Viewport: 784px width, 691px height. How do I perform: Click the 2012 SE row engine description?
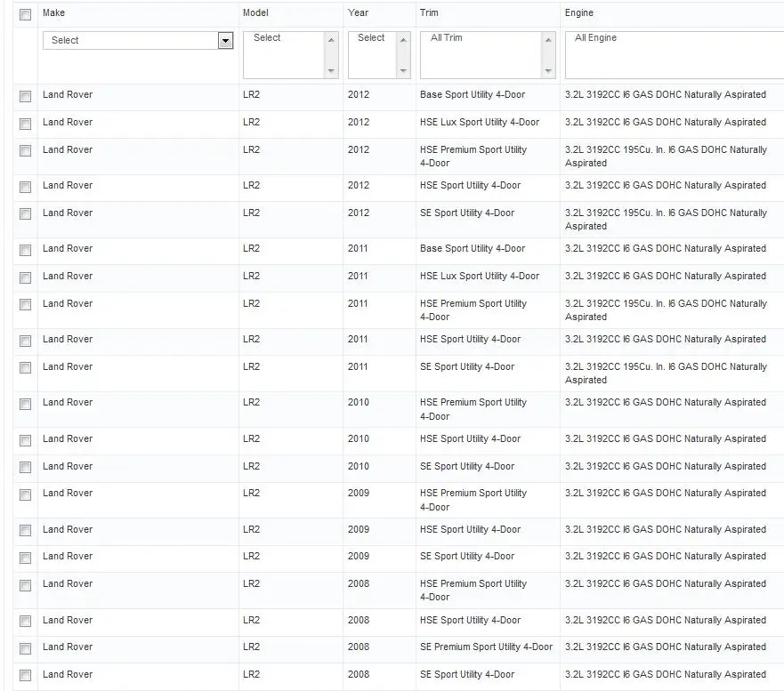coord(666,220)
